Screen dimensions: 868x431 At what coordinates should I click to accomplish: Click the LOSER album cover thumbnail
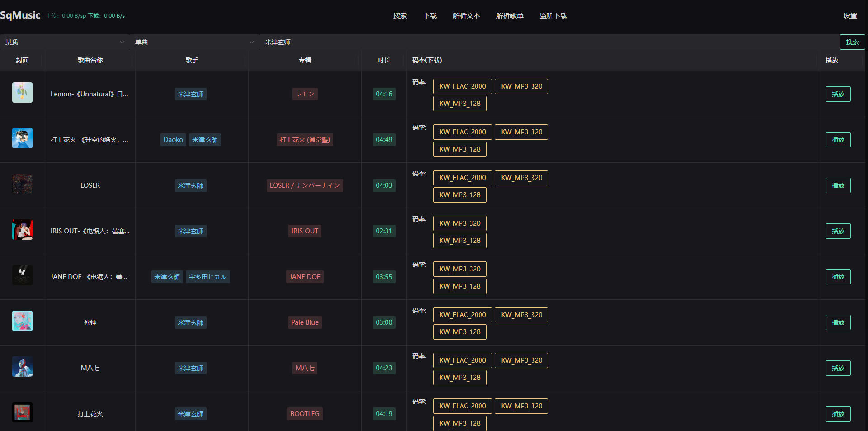click(x=22, y=184)
